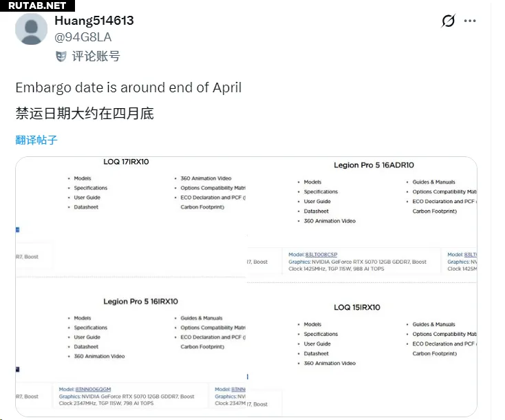Open the Huang514613 display name
This screenshot has width=505, height=420.
[94, 21]
